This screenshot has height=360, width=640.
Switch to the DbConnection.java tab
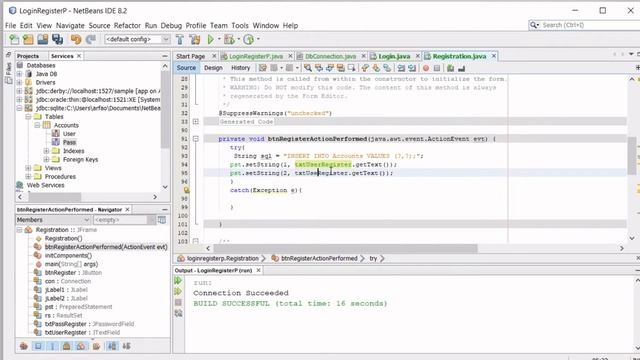pyautogui.click(x=331, y=56)
